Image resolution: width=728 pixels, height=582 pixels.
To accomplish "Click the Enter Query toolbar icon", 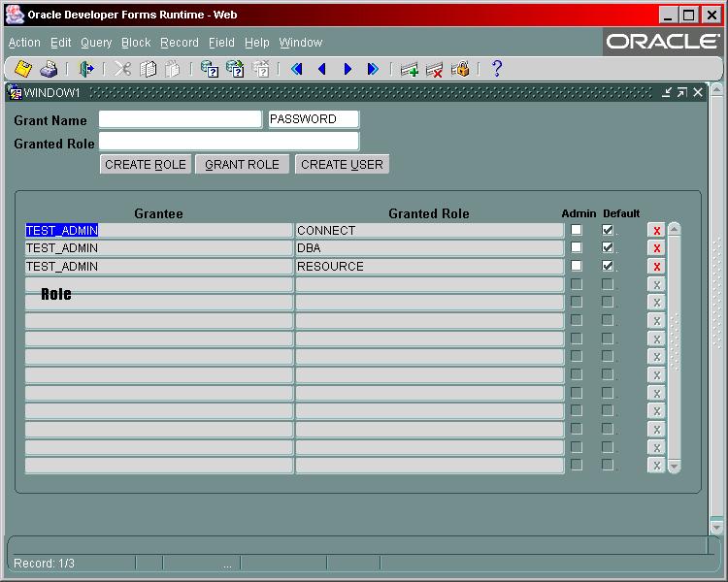I will pos(209,69).
